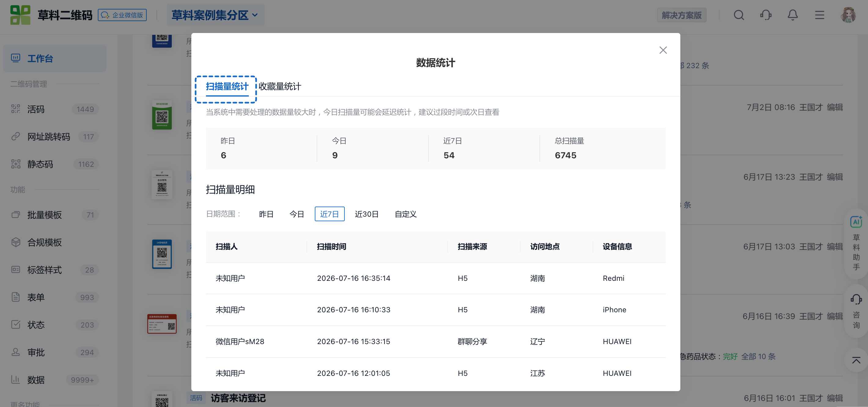Click the search magnifier icon in header

click(x=739, y=15)
